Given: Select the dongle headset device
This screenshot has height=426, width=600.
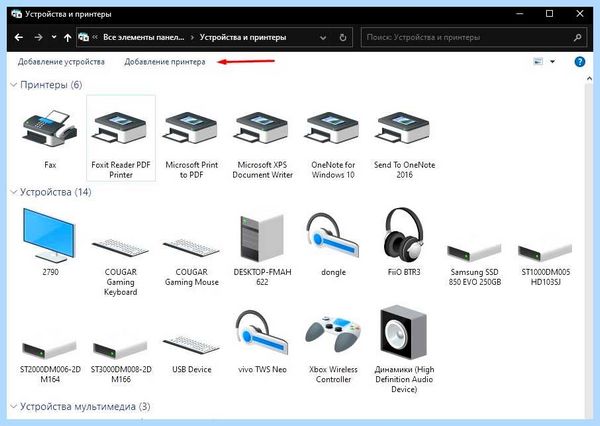Looking at the screenshot, I should pyautogui.click(x=333, y=235).
